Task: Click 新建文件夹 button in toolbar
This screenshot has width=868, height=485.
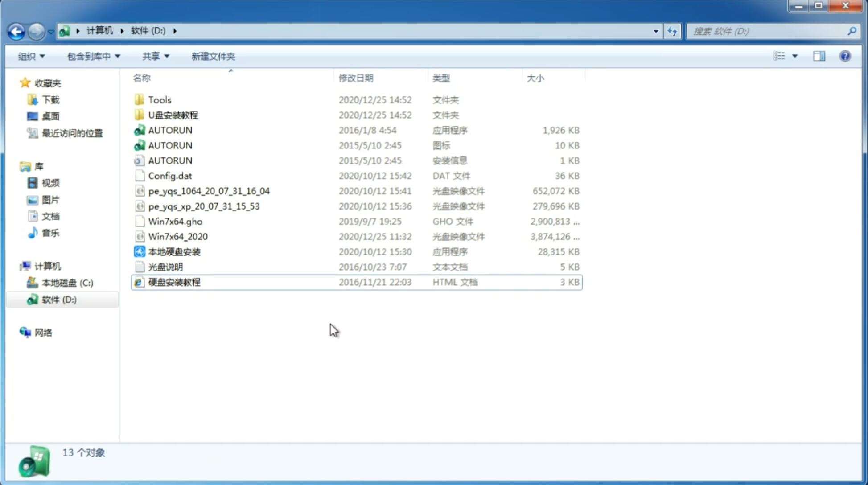Action: click(213, 56)
